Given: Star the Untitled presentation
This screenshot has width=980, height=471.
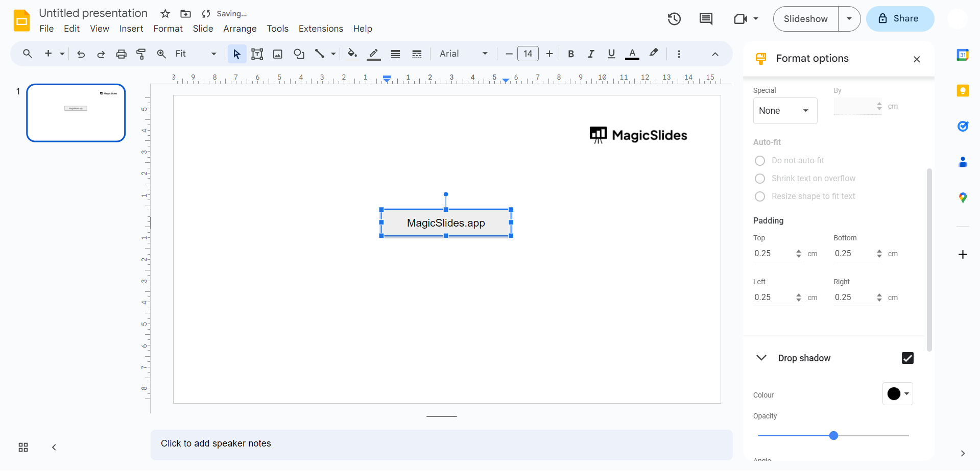Looking at the screenshot, I should (x=165, y=14).
